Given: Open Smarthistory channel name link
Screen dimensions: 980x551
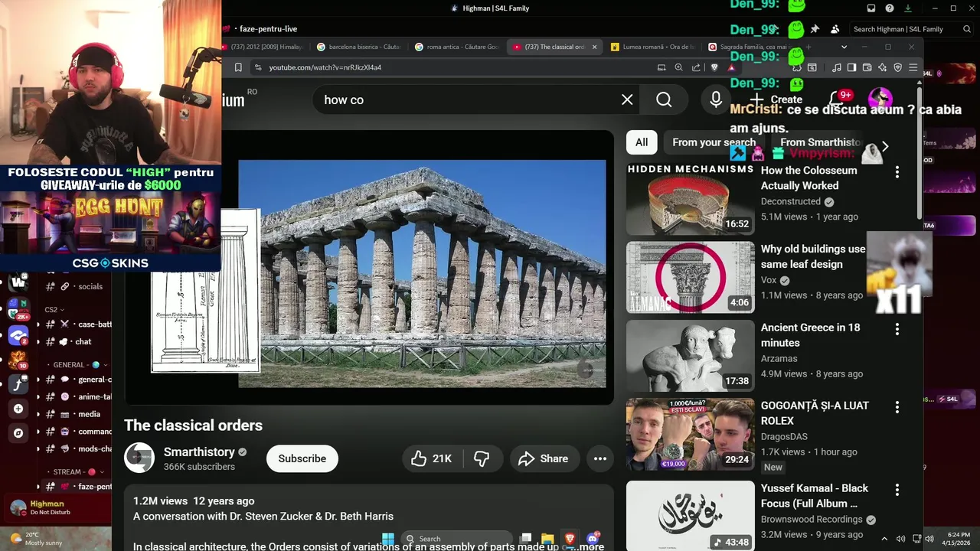Looking at the screenshot, I should 199,452.
